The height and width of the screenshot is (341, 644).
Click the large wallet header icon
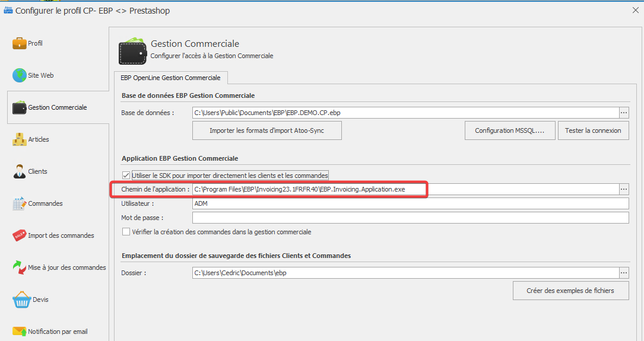pos(133,51)
